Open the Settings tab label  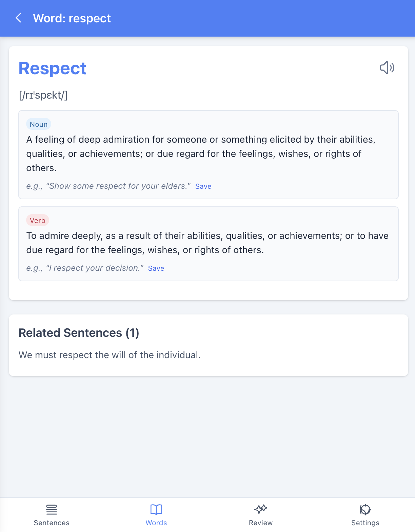[365, 523]
